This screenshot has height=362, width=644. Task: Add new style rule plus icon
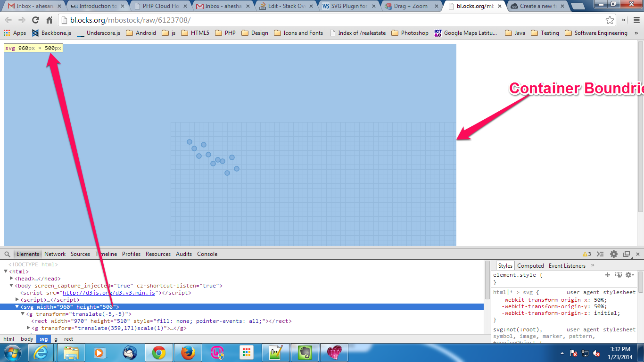608,275
